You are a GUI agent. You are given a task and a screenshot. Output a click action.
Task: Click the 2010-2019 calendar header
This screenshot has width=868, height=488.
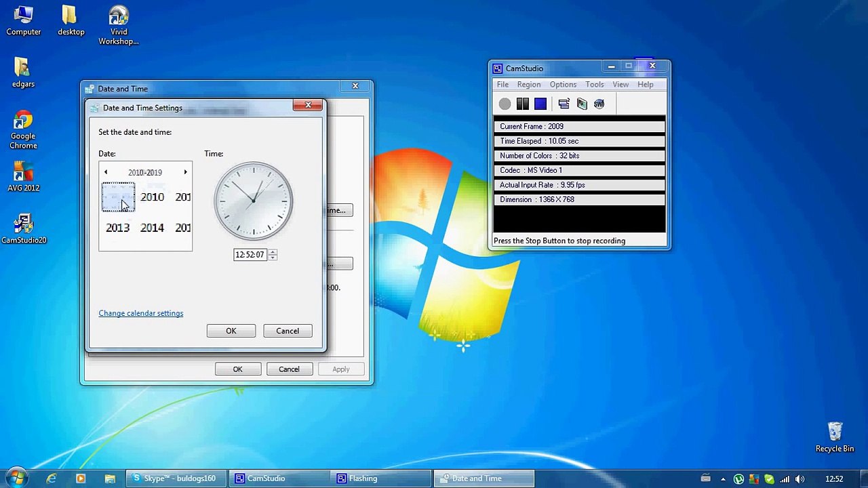(x=145, y=172)
